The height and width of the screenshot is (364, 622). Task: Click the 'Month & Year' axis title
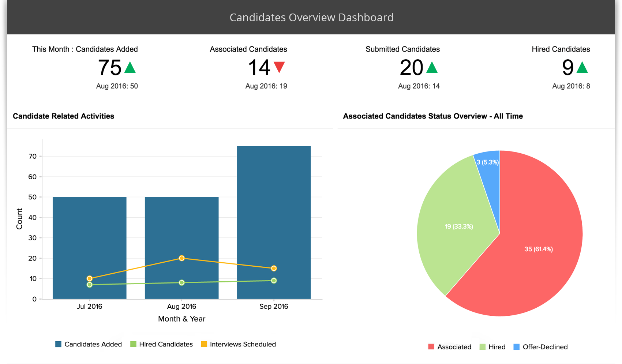coord(182,319)
